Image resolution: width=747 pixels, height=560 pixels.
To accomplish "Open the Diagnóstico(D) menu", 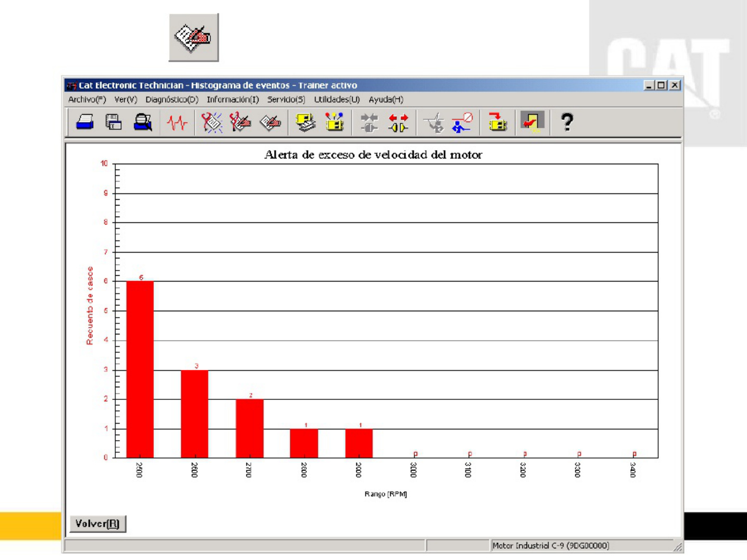I will 172,99.
